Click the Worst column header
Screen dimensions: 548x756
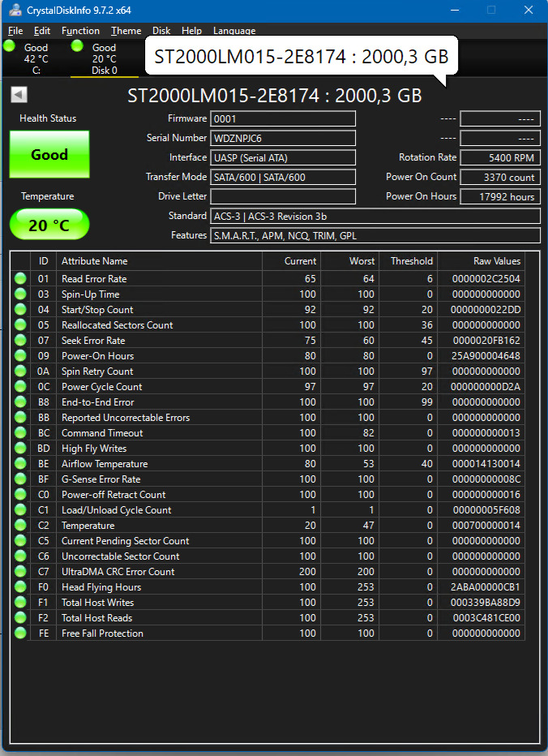click(x=350, y=261)
